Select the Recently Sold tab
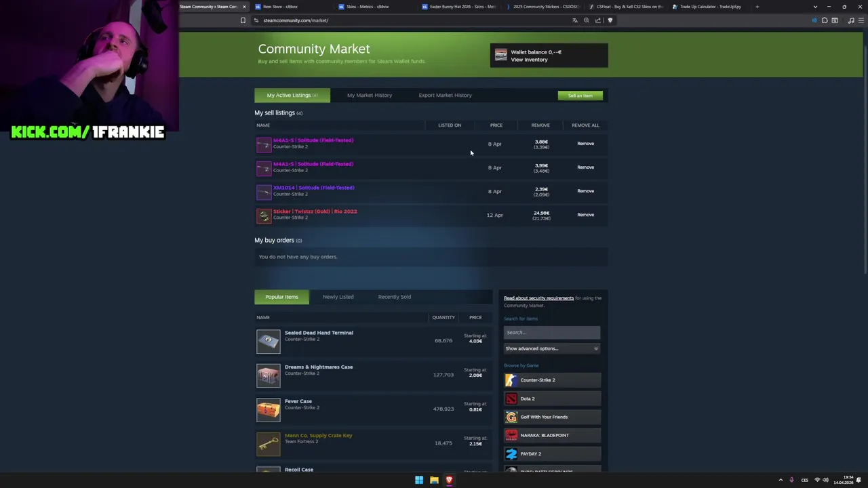This screenshot has width=868, height=488. (394, 297)
